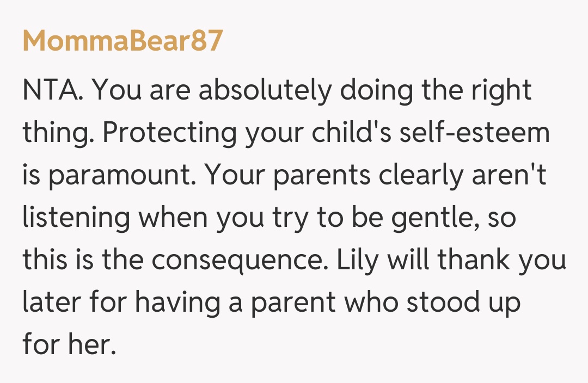The image size is (588, 383).
Task: Click the phrase "will thank you"
Action: 476,260
